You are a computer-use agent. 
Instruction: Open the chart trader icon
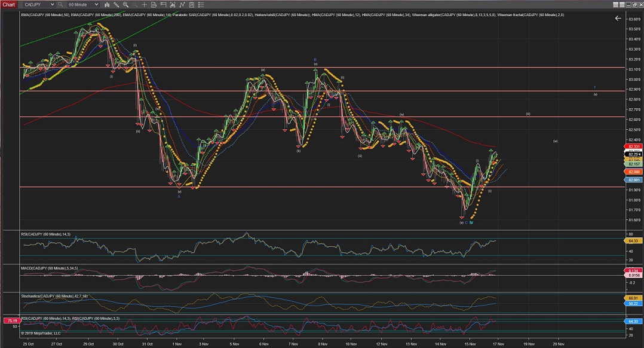point(165,4)
